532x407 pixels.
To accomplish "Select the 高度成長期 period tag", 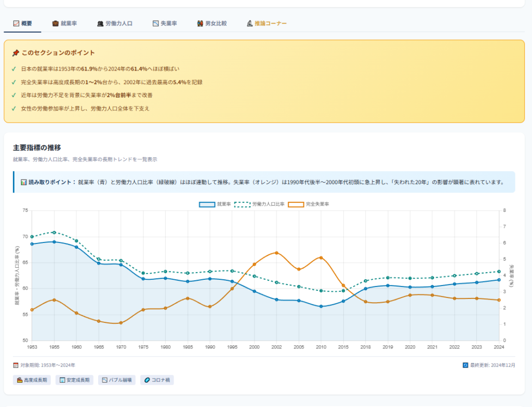I will (x=32, y=380).
